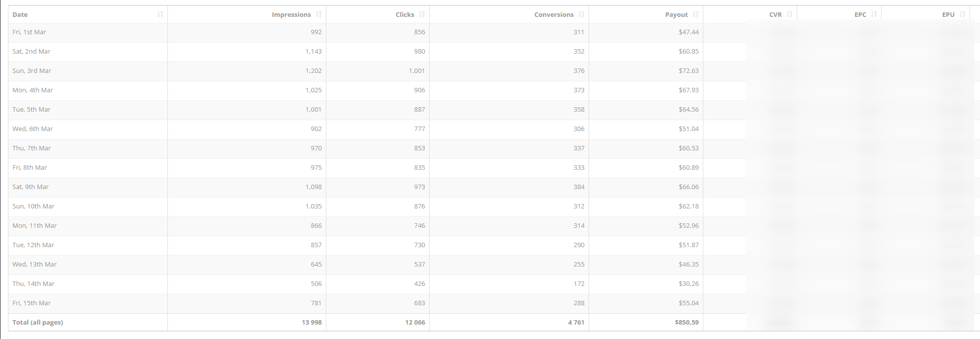This screenshot has width=980, height=339.
Task: Select the Fri, 1st Mar row date
Action: click(x=29, y=32)
